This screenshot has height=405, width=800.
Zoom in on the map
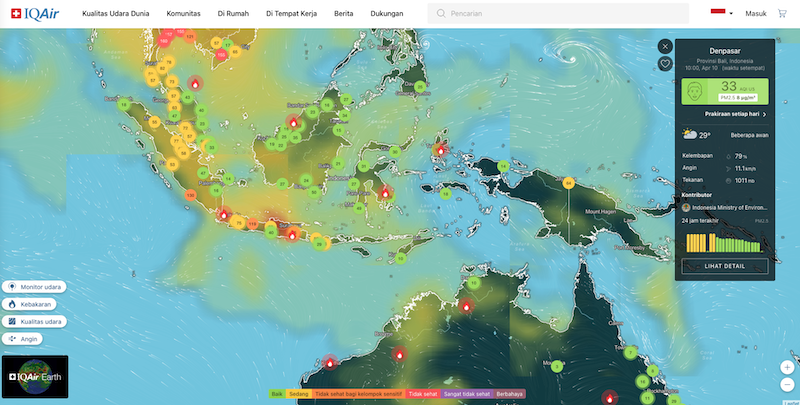(787, 367)
